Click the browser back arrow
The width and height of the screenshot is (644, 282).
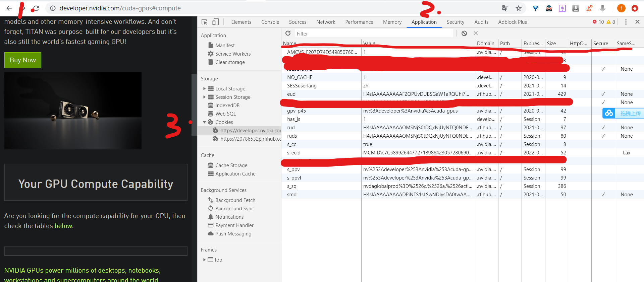point(9,8)
